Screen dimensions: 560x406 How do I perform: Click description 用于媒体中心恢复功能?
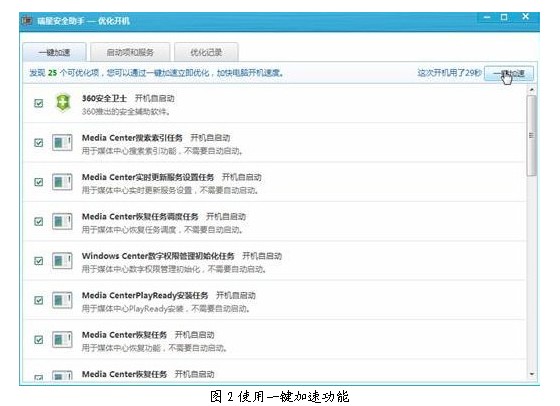click(155, 348)
